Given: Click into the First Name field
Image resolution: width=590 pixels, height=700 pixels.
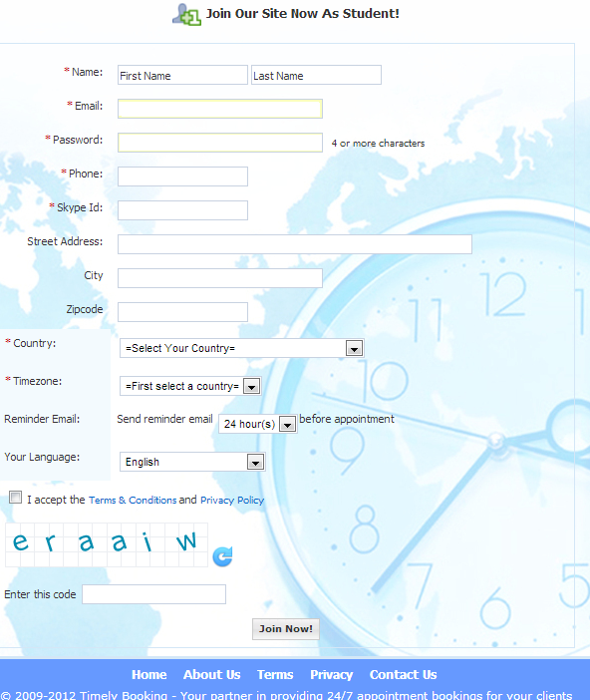Looking at the screenshot, I should [x=182, y=75].
